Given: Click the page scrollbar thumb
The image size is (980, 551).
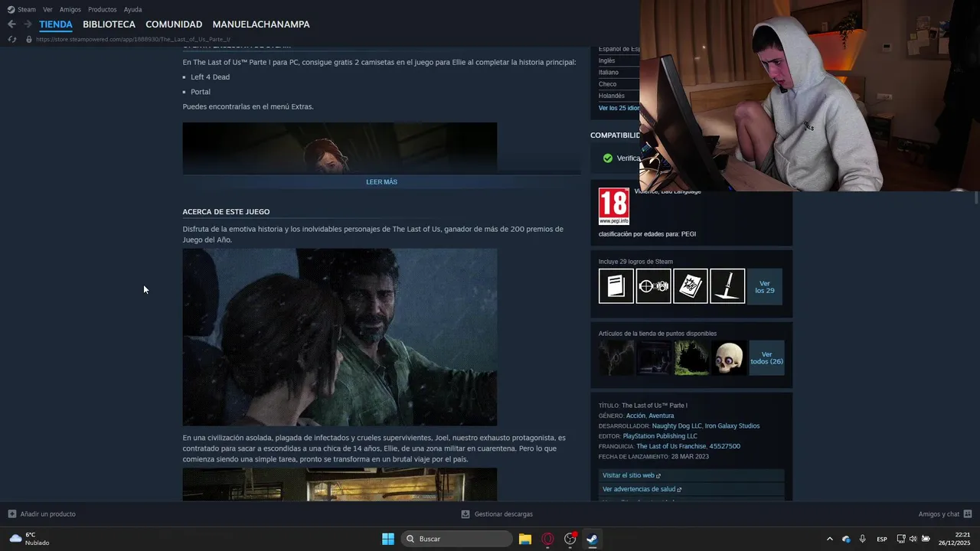Looking at the screenshot, I should [x=976, y=197].
